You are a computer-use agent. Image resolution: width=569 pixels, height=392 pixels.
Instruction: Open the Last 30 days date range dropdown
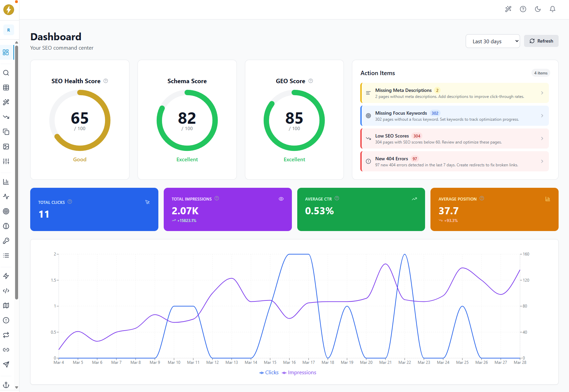(493, 41)
